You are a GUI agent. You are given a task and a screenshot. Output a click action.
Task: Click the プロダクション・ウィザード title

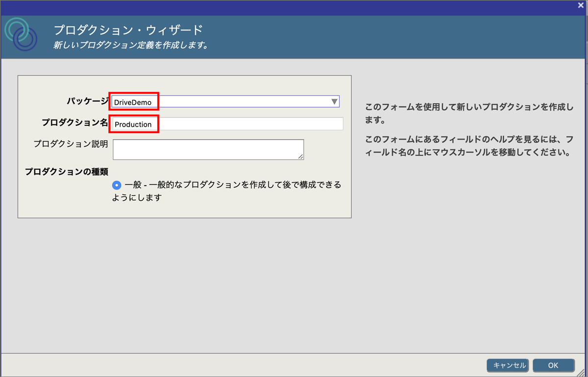[x=128, y=30]
